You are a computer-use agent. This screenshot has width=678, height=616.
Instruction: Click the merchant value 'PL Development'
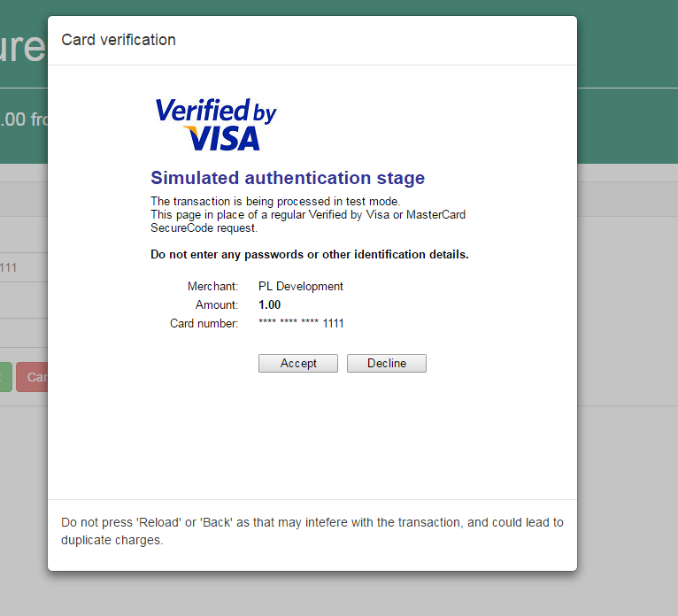click(301, 286)
